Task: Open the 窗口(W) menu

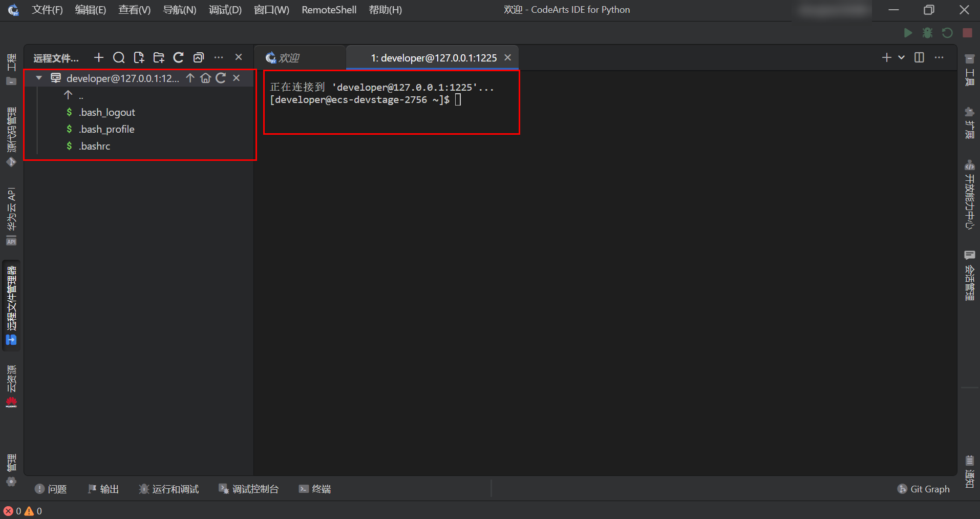Action: (271, 10)
